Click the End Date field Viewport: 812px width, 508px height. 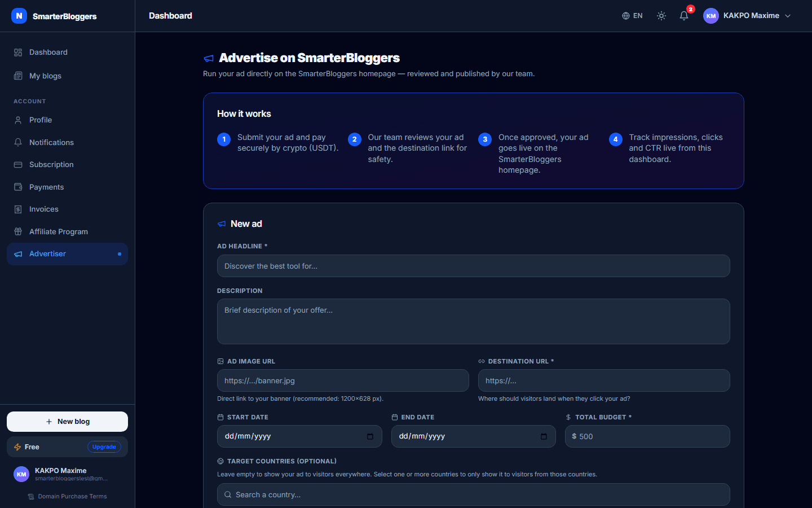pos(474,436)
